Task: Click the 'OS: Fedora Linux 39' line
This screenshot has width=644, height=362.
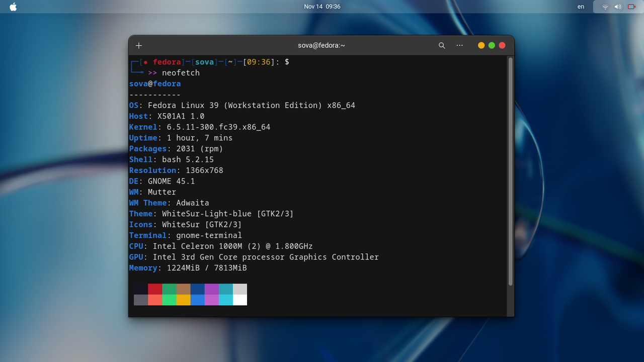Action: tap(242, 106)
